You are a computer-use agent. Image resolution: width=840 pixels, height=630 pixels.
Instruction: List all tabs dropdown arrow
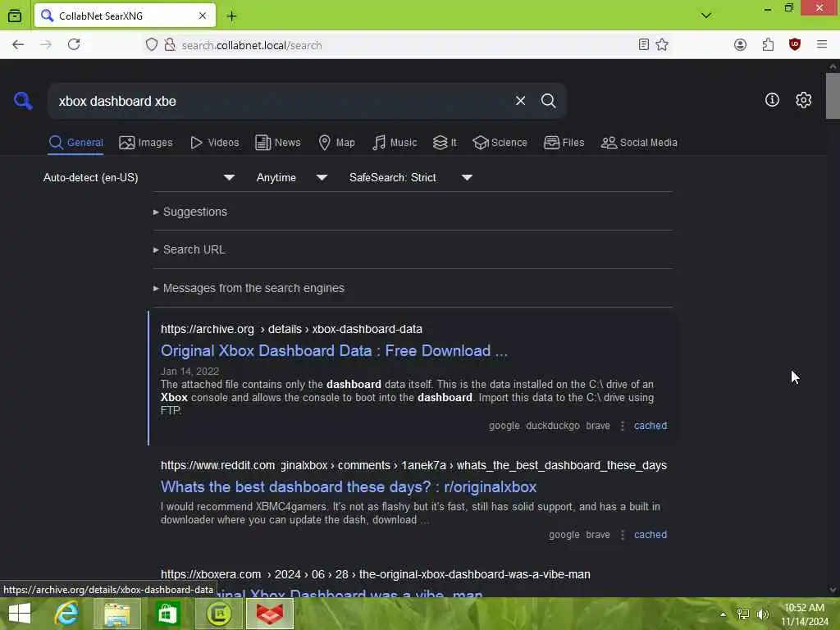pyautogui.click(x=706, y=16)
